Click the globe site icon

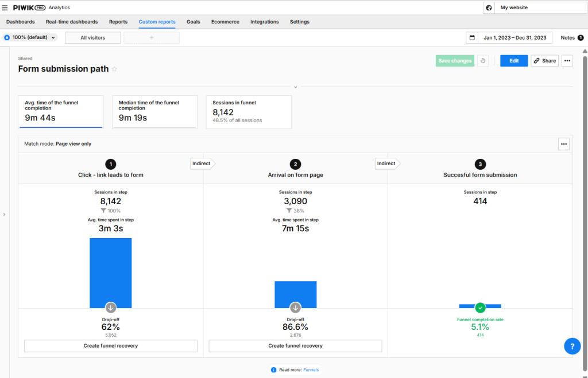(489, 7)
